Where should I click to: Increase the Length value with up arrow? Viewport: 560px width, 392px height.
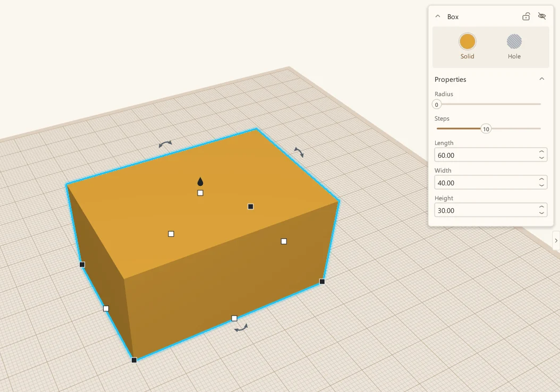click(x=541, y=152)
